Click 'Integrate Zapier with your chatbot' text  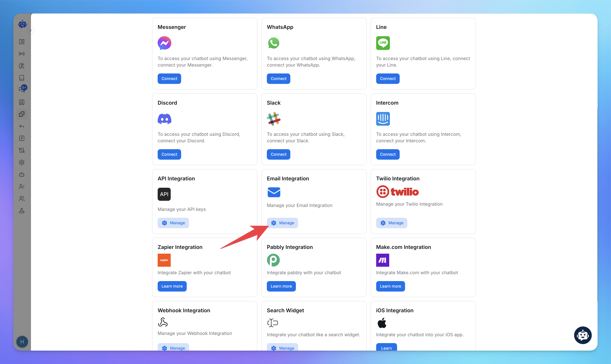point(194,272)
